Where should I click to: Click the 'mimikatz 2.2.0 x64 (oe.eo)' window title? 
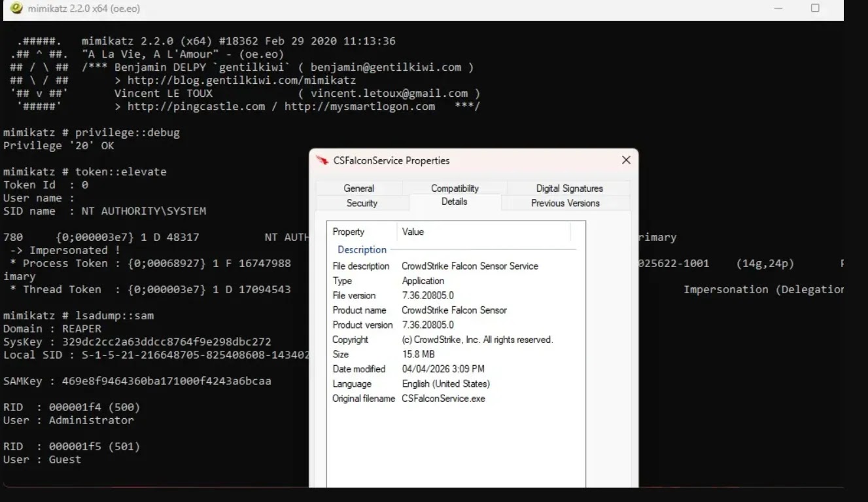click(84, 9)
